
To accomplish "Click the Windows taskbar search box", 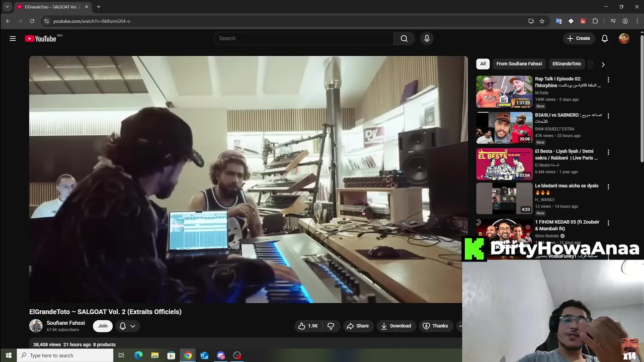I will coord(65,355).
